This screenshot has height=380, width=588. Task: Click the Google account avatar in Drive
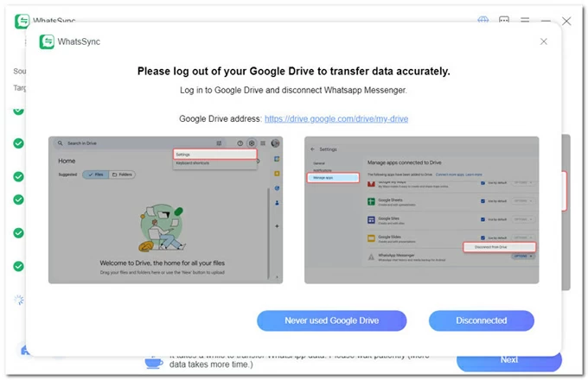click(x=275, y=143)
